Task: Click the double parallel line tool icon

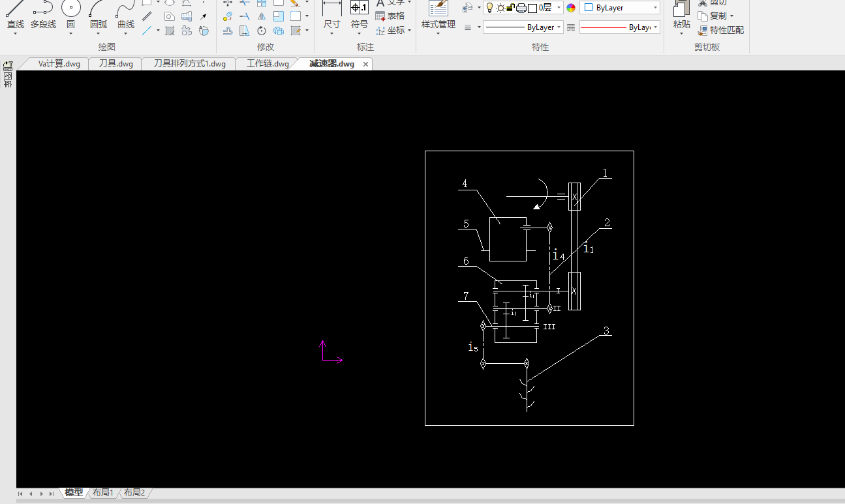Action: pyautogui.click(x=147, y=16)
